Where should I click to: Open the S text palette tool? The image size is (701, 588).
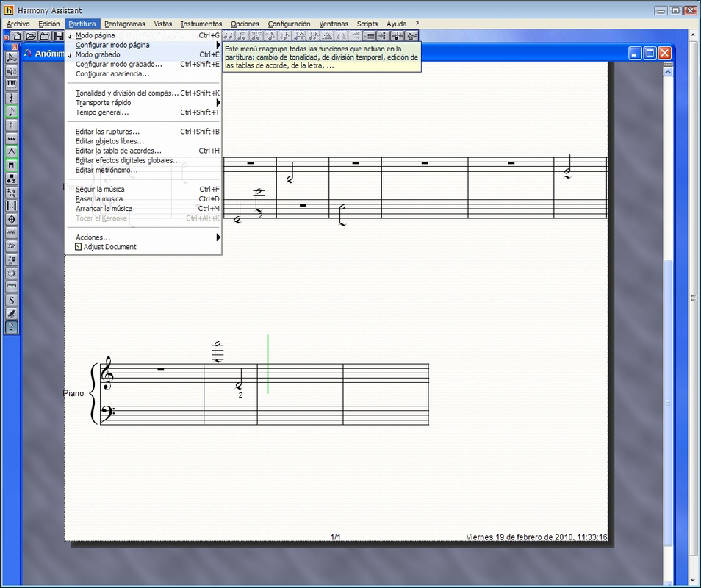point(12,300)
